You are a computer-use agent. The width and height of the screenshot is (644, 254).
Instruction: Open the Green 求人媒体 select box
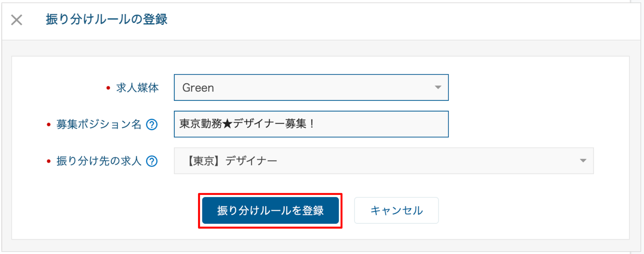[311, 87]
